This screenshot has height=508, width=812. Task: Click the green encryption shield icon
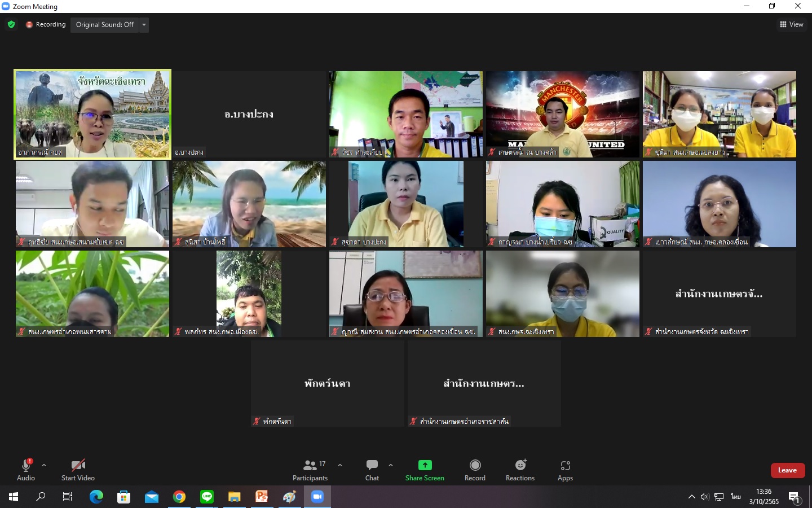point(11,24)
